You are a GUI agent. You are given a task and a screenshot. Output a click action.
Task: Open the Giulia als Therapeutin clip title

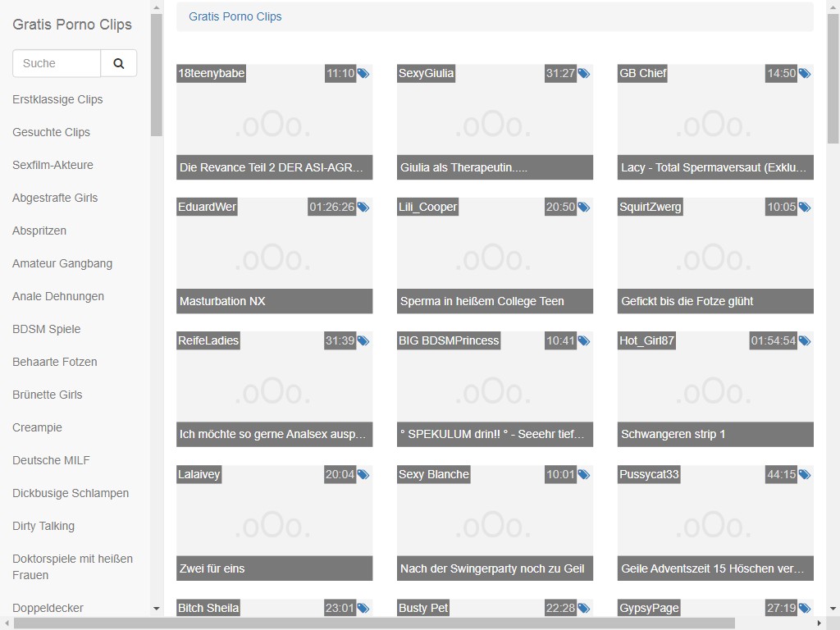click(463, 167)
